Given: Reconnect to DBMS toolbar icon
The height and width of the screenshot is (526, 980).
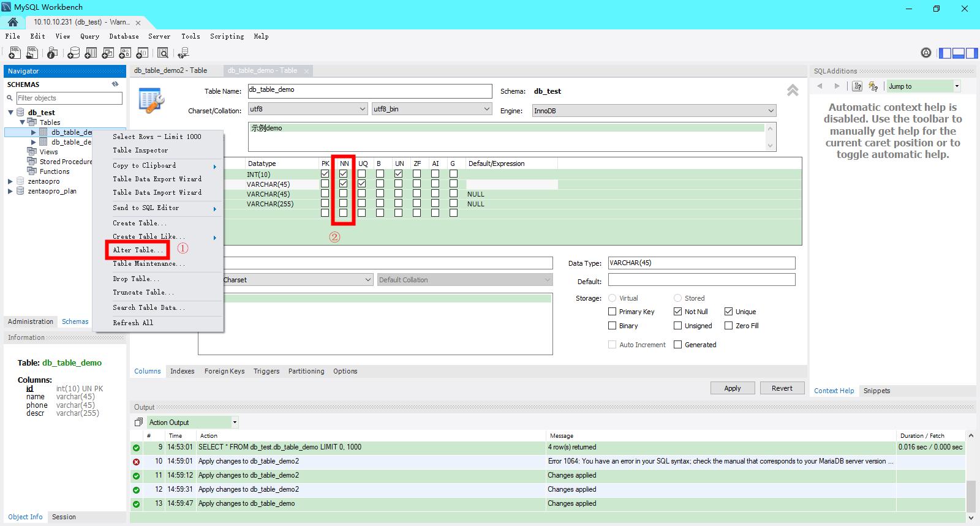Looking at the screenshot, I should pyautogui.click(x=183, y=53).
